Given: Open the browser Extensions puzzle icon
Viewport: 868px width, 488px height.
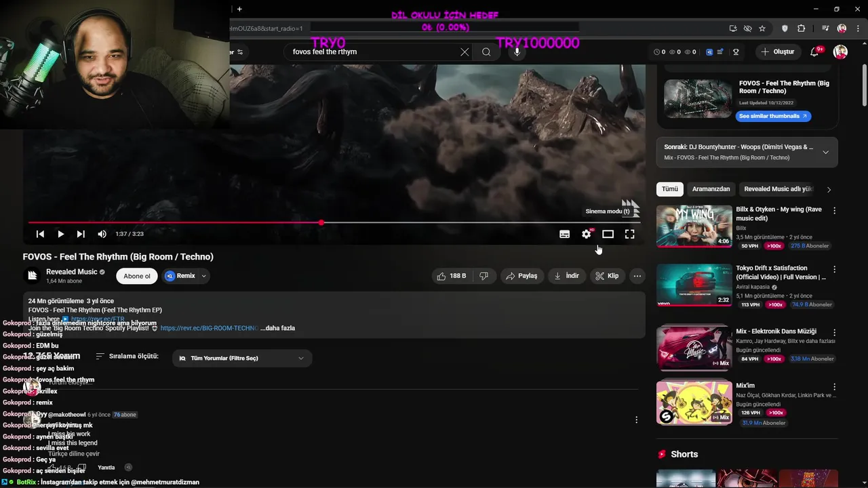Looking at the screenshot, I should pyautogui.click(x=802, y=28).
